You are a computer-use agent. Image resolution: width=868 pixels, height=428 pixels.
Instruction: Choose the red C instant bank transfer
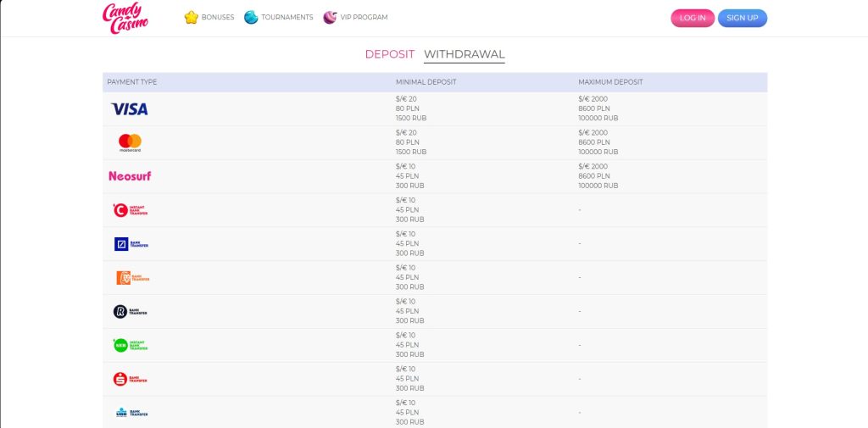click(131, 209)
